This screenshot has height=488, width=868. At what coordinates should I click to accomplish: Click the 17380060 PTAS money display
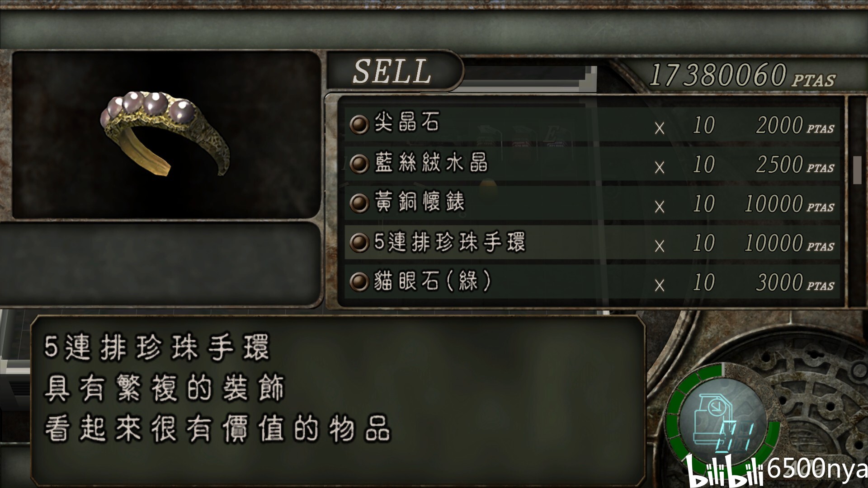742,75
